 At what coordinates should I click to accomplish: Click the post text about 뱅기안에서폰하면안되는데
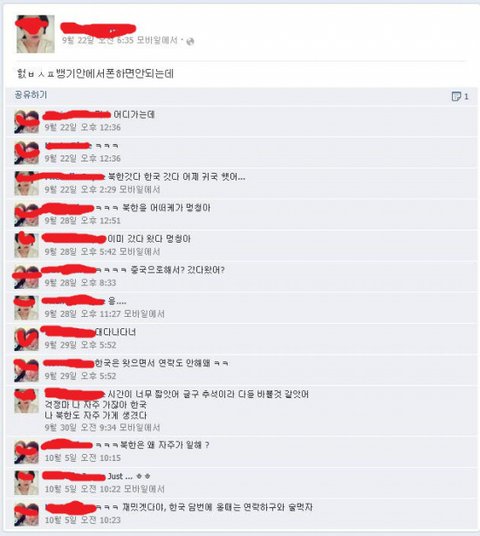(95, 73)
